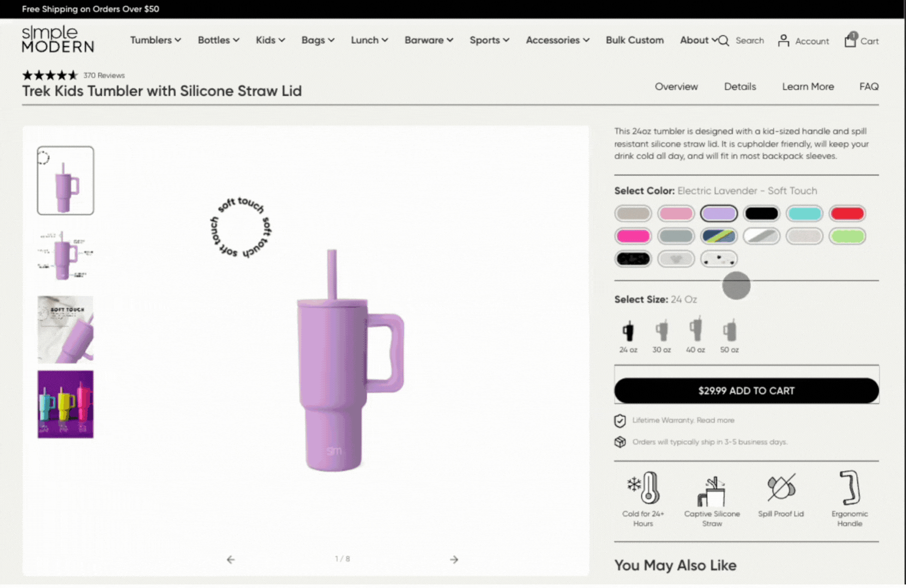
Task: Select the Electric Lavender color swatch
Action: [x=719, y=213]
